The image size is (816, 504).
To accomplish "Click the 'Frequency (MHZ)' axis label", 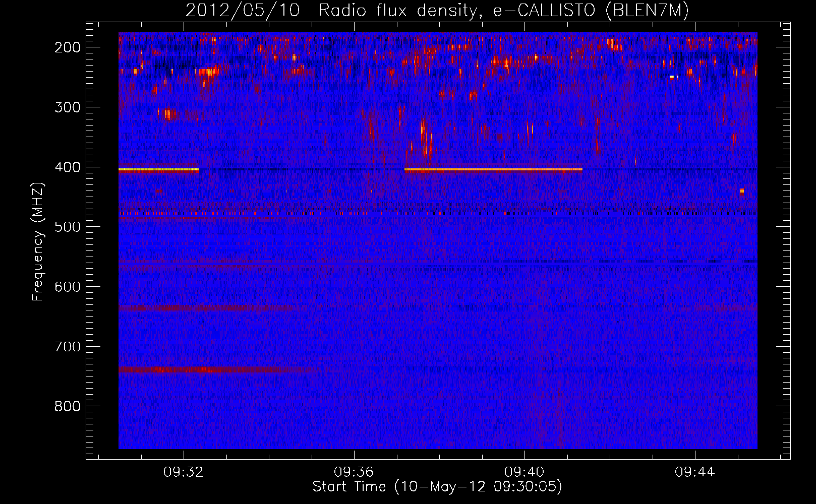I will click(37, 242).
